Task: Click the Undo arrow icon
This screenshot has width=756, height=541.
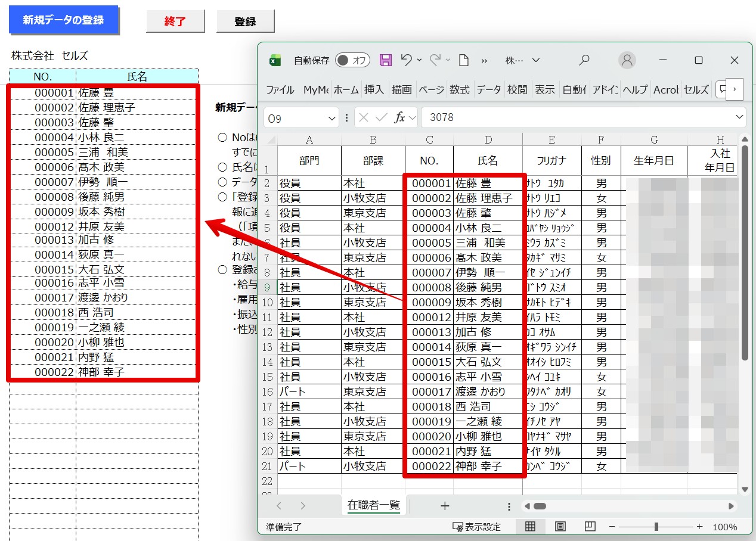Action: click(407, 60)
